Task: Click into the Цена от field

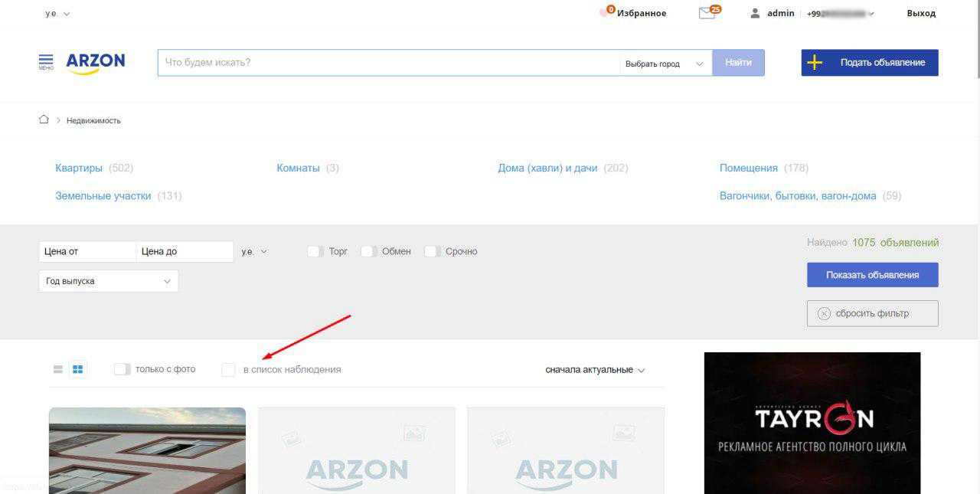Action: click(87, 251)
